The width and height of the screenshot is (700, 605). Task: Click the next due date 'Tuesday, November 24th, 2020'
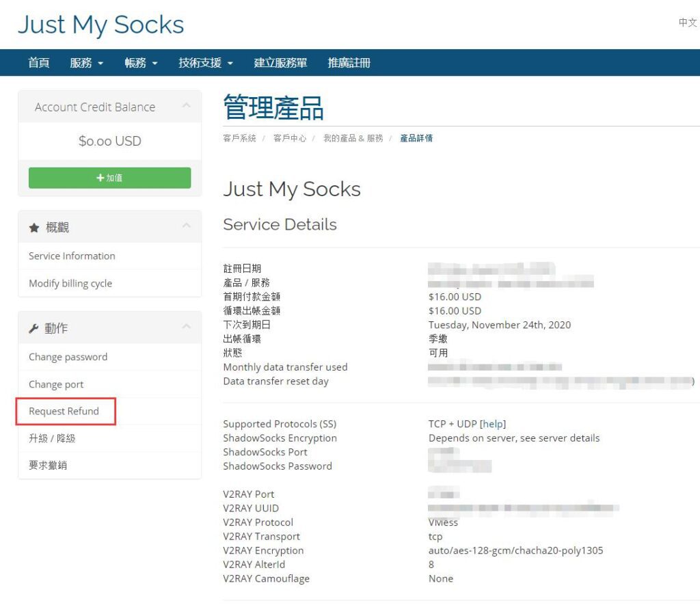pyautogui.click(x=500, y=325)
